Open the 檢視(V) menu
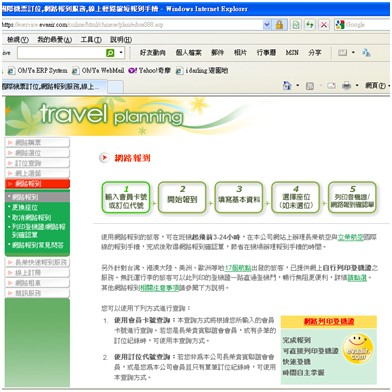This screenshot has height=392, width=392. (18, 40)
